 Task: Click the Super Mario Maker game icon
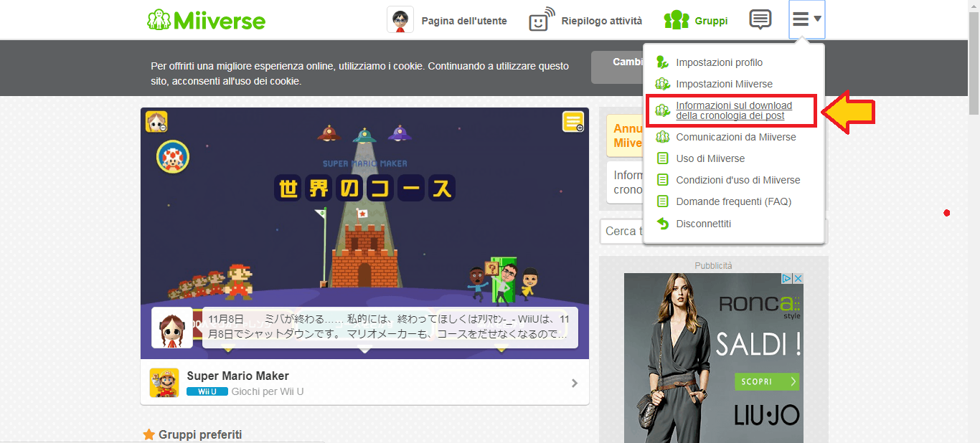164,383
